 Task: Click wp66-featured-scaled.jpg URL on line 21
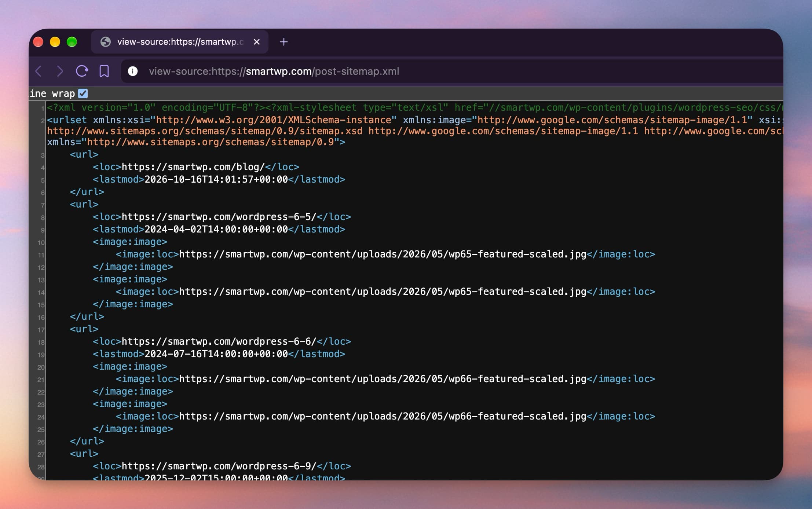383,379
